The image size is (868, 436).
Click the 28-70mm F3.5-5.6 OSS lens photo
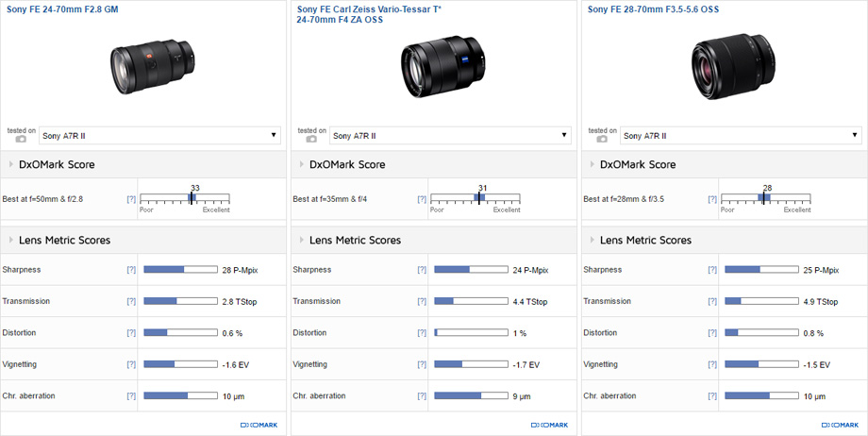[733, 67]
